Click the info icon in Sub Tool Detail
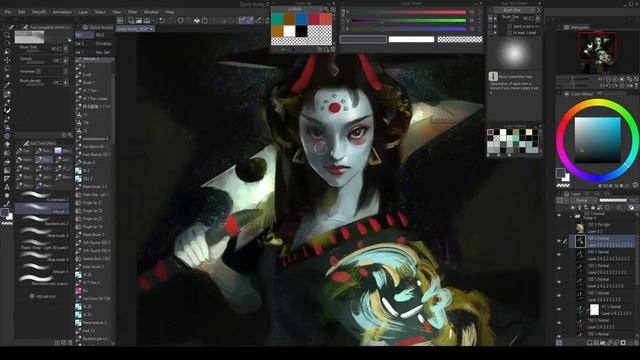The width and height of the screenshot is (640, 360). point(493,76)
